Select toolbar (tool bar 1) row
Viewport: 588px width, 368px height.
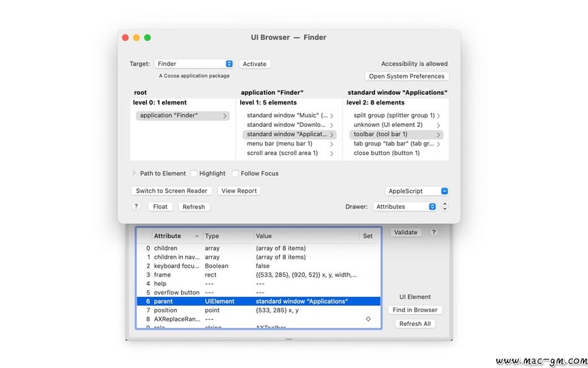click(x=396, y=135)
